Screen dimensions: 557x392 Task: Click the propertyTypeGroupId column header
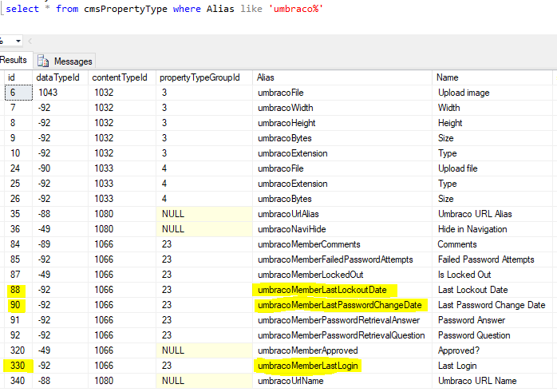(204, 77)
